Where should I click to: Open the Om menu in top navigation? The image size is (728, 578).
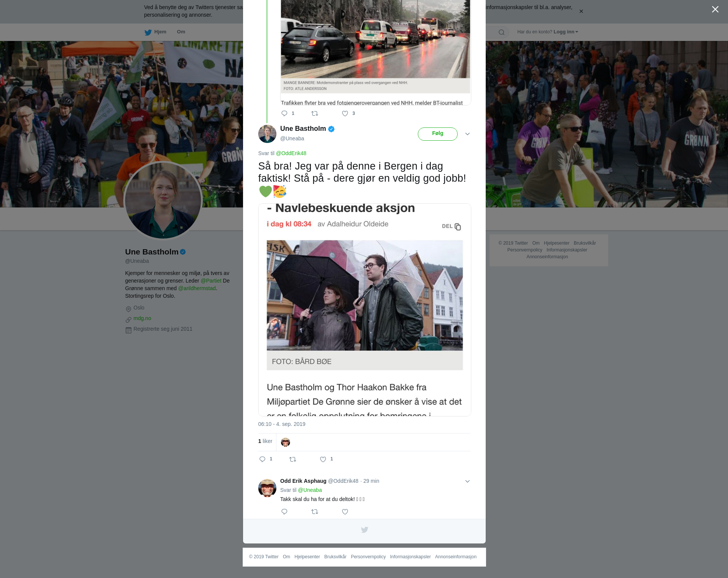181,32
